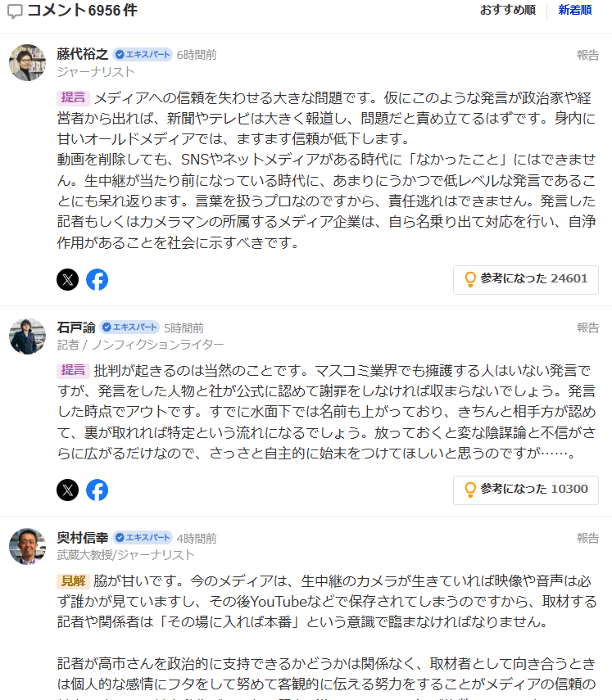
Task: Sort comments by 新着順
Action: click(x=575, y=11)
